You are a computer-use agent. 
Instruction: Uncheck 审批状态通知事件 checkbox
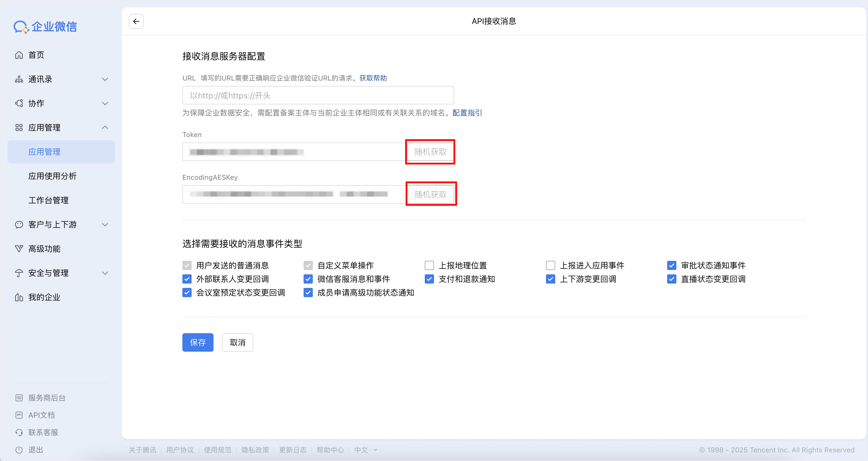671,265
